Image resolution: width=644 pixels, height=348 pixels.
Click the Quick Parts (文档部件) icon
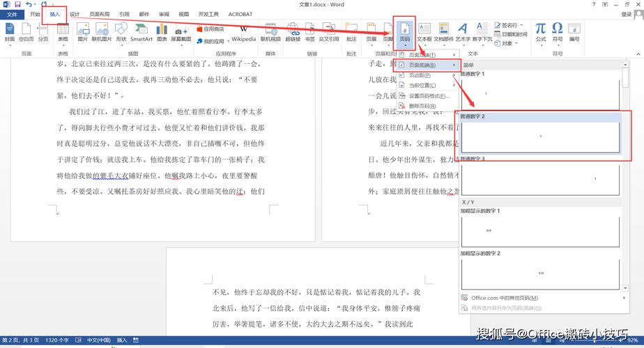pos(443,33)
